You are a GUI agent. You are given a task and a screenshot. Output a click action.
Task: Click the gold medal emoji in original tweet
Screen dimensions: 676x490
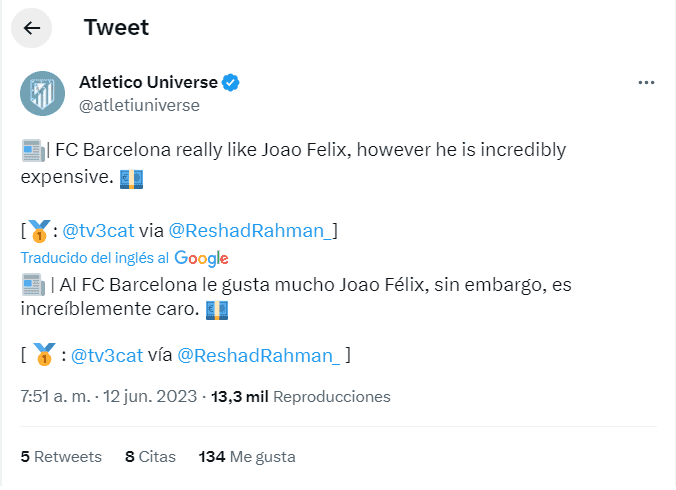[x=39, y=232]
